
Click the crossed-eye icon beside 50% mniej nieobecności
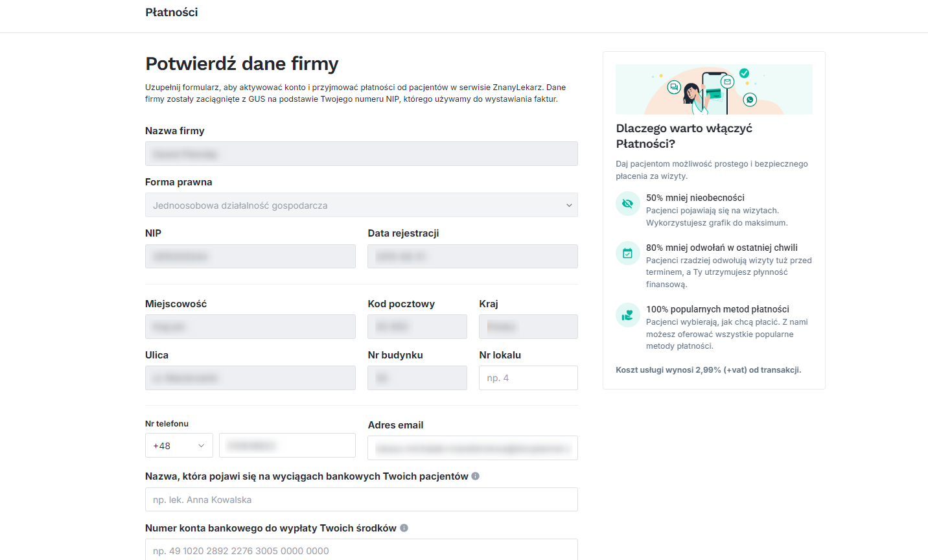click(627, 203)
